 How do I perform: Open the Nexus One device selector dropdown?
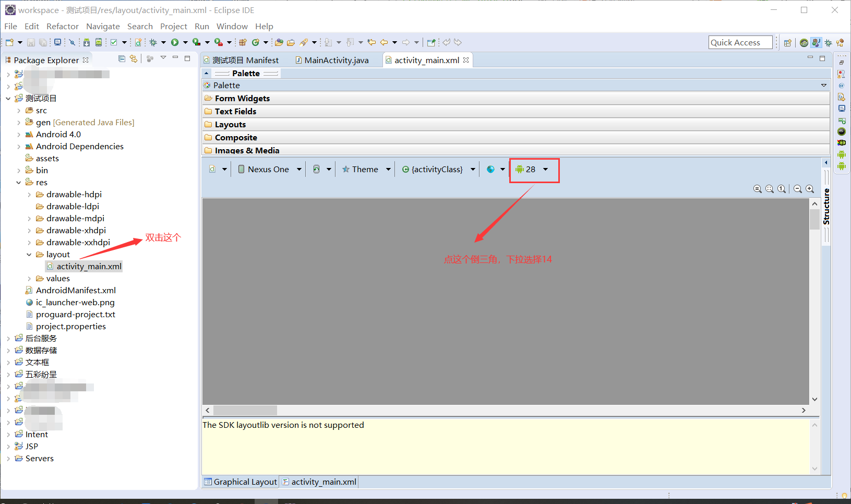point(299,169)
